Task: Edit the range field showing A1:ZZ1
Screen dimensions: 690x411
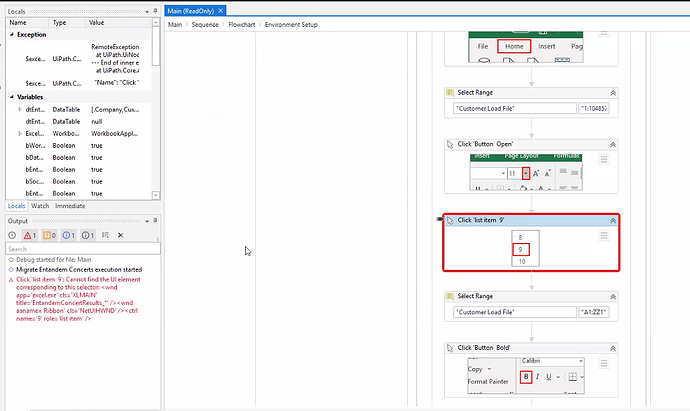Action: (594, 312)
